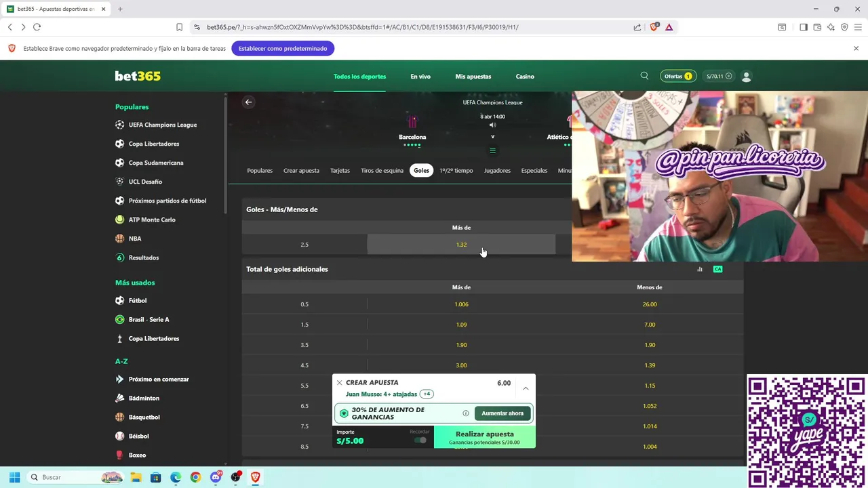
Task: Select the Populares market tab
Action: coord(260,171)
